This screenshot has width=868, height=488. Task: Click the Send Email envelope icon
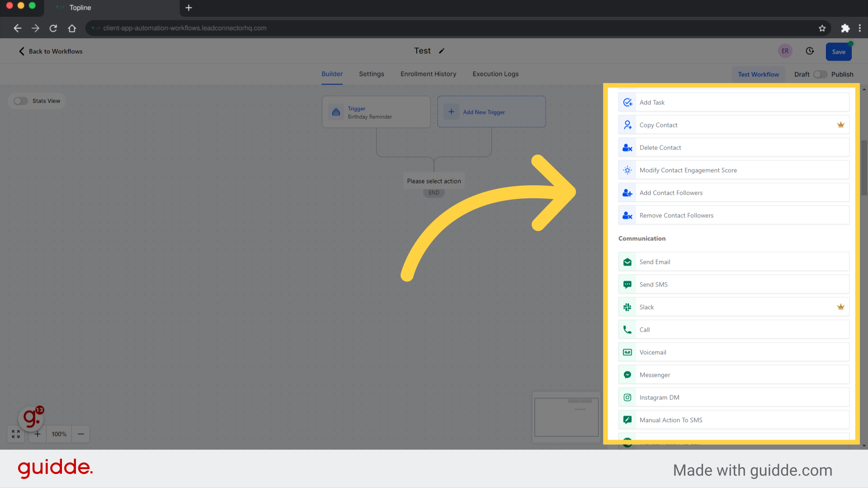pos(627,262)
